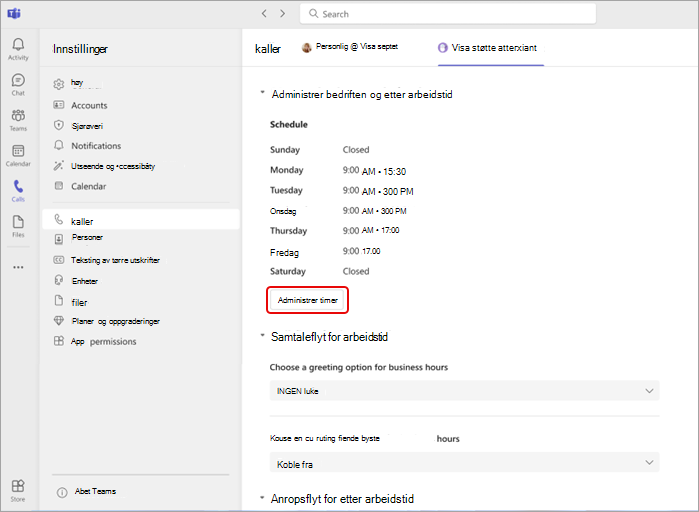Click in the Search field

tap(448, 14)
